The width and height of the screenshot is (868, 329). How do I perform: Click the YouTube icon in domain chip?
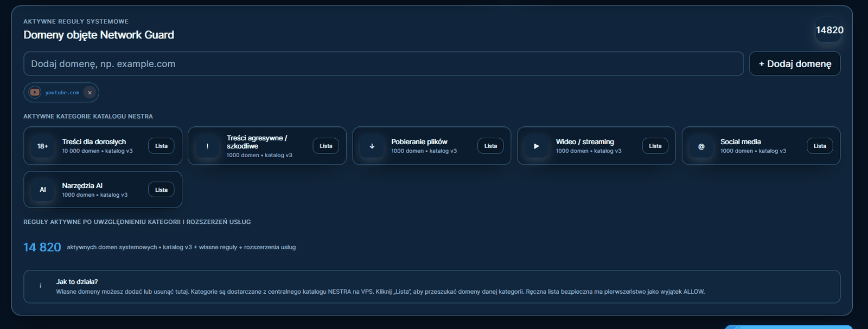click(35, 92)
